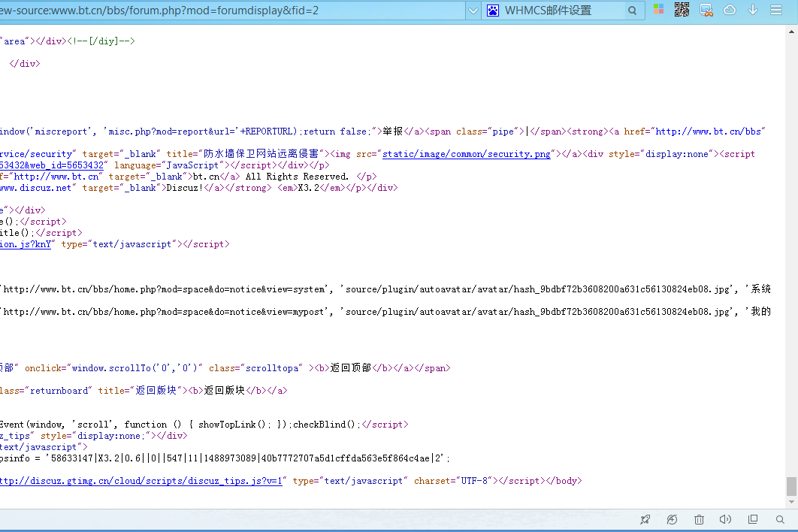Toggle the speaker sound icon in status bar
798x532 pixels.
click(x=725, y=519)
